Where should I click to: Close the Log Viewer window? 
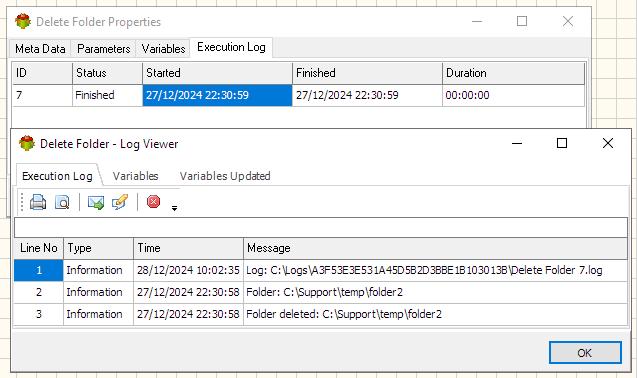608,143
